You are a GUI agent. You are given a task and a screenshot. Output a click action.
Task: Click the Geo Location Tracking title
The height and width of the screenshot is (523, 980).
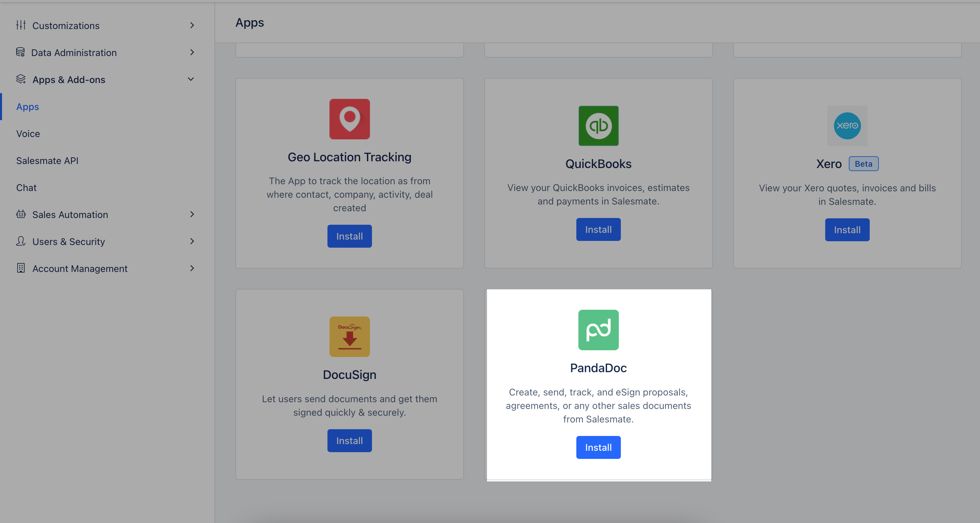tap(349, 157)
